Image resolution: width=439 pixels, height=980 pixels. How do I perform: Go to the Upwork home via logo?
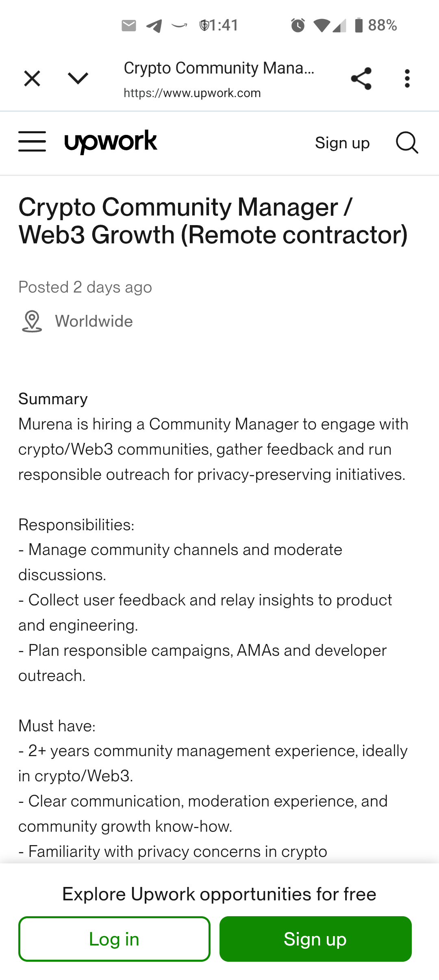coord(111,142)
